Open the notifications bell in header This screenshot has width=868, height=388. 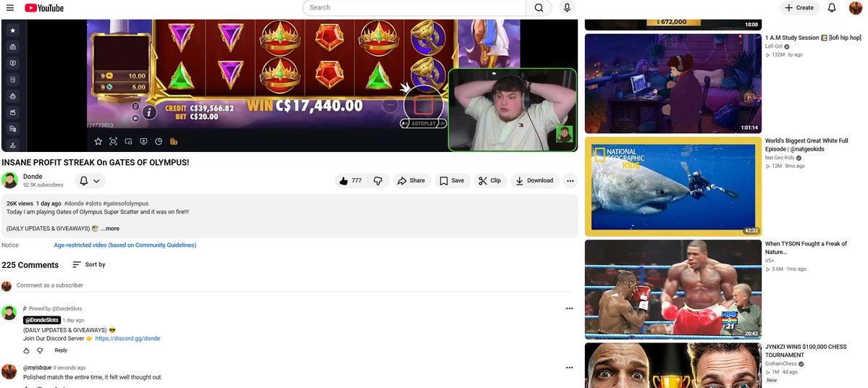(832, 8)
